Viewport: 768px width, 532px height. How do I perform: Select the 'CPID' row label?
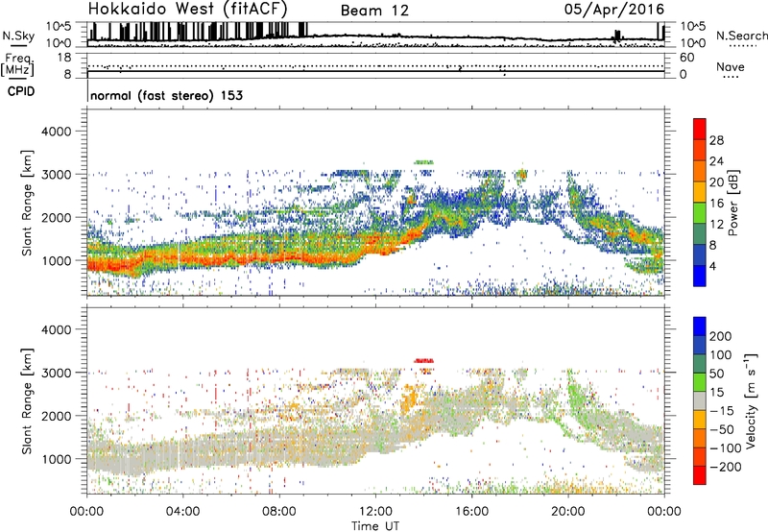point(21,91)
